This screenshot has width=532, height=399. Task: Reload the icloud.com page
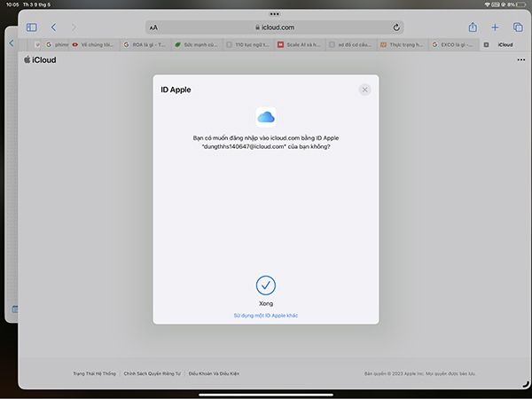click(x=395, y=27)
